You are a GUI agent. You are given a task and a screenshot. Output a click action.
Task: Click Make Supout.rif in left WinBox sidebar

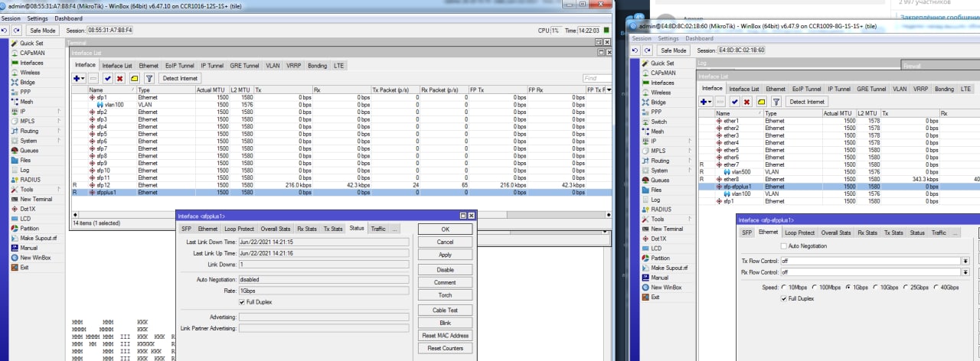38,238
